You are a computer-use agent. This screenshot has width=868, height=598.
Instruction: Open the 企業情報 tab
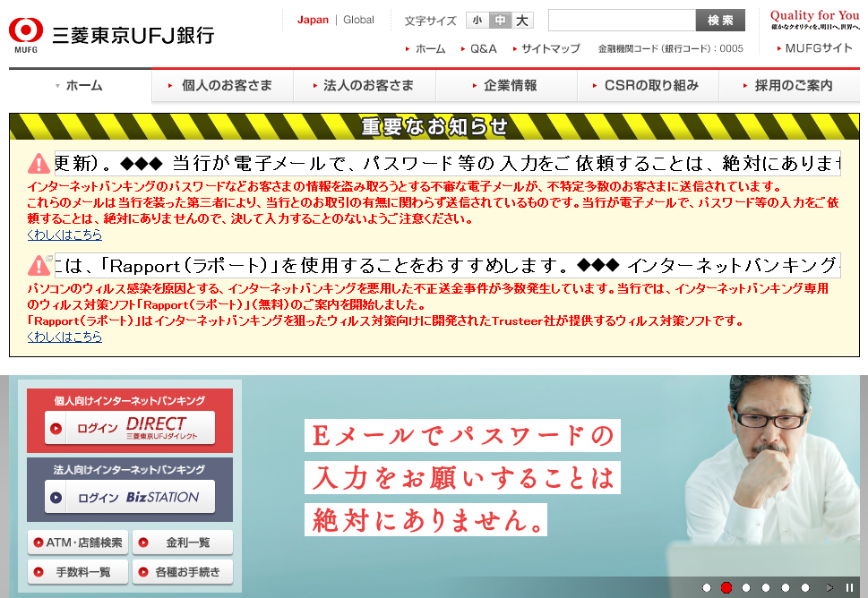point(506,86)
